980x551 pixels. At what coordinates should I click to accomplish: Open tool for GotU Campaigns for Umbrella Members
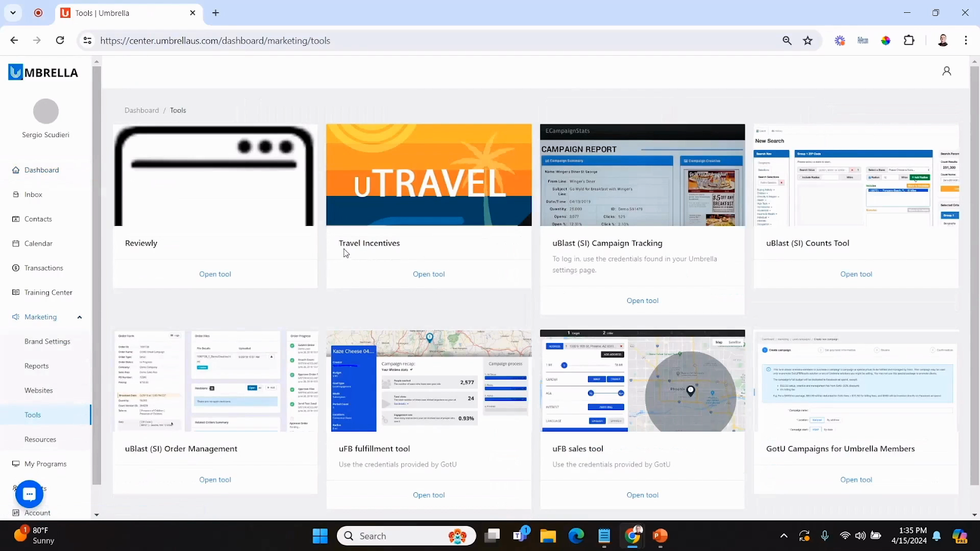[x=856, y=480]
